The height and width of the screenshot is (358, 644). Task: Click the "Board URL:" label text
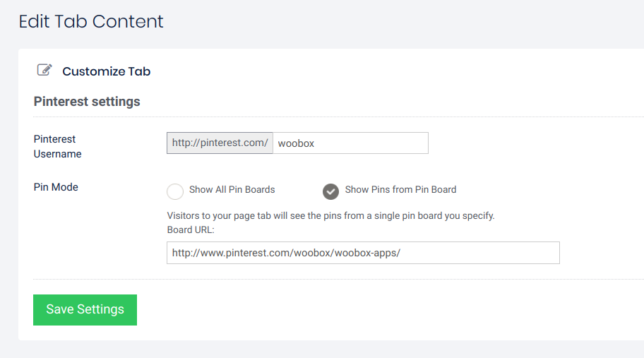click(190, 229)
